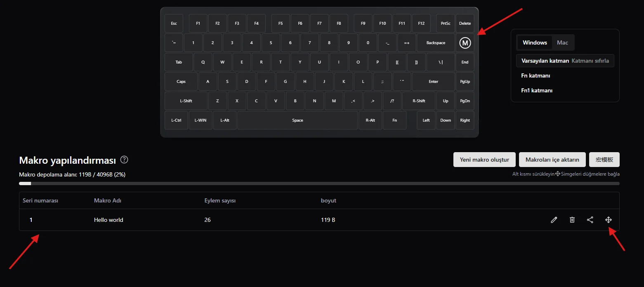Open the 宏模板 template button
Viewport: 644px width, 287px height.
point(604,160)
